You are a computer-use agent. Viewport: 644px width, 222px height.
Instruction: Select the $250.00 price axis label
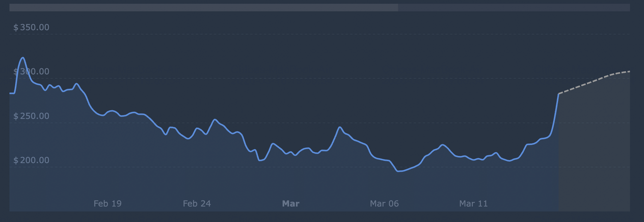pos(31,116)
